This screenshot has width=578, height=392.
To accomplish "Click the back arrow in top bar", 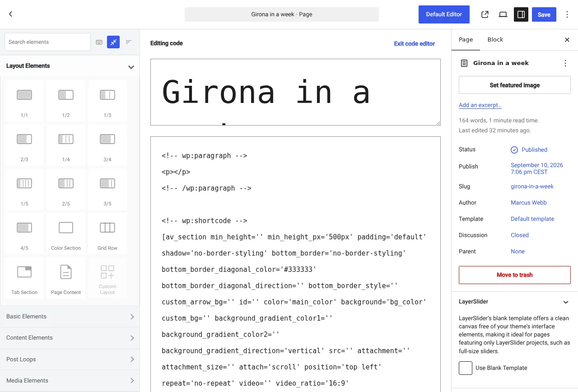I will 11,14.
